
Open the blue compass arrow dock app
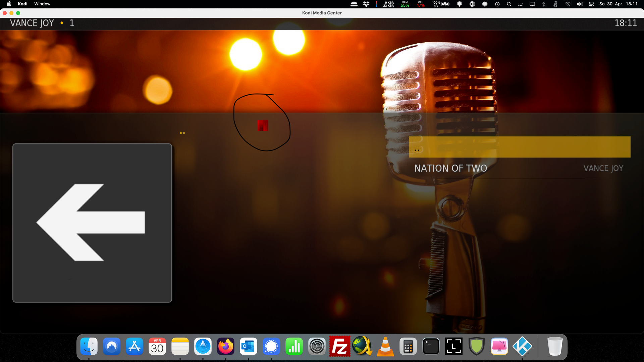pyautogui.click(x=203, y=347)
